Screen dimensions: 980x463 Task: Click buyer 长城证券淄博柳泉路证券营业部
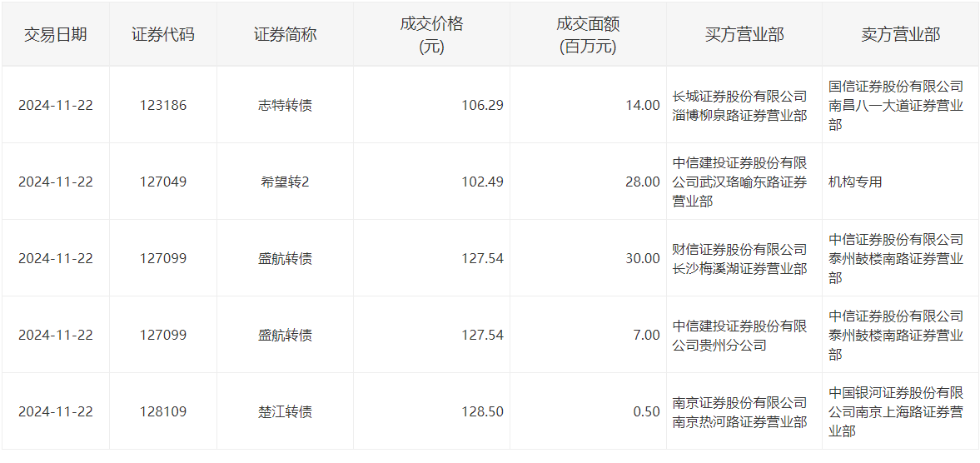pos(739,105)
